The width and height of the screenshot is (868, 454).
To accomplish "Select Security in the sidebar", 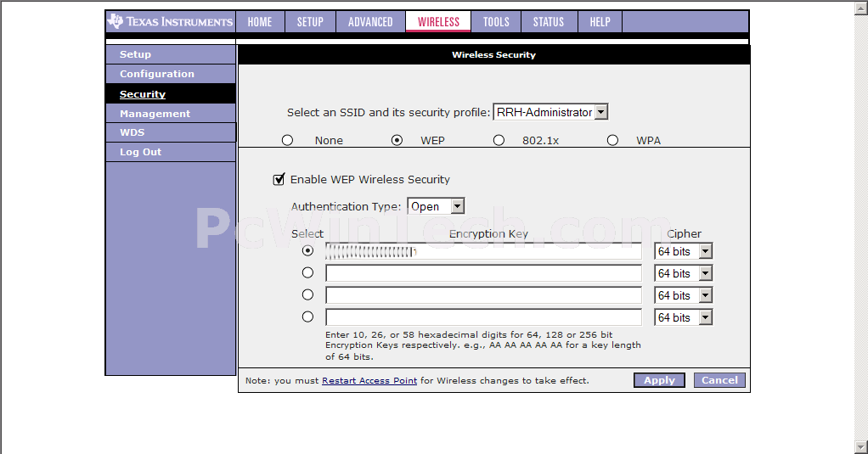I will [x=171, y=93].
